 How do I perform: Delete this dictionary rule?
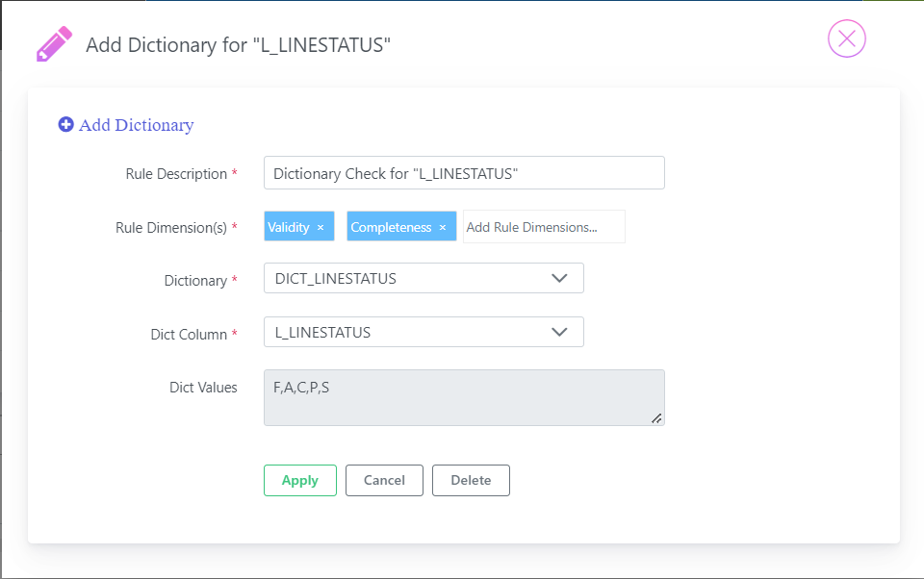point(471,480)
